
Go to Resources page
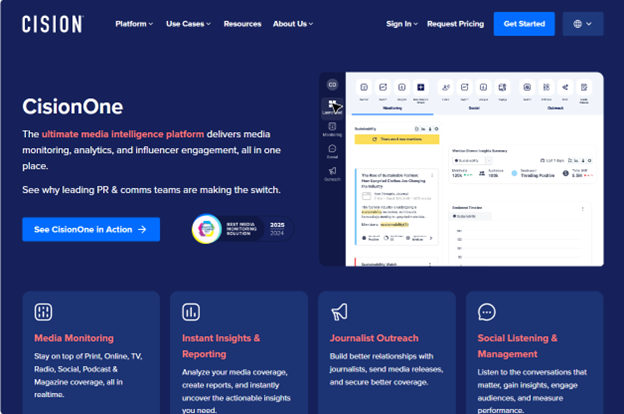[242, 24]
